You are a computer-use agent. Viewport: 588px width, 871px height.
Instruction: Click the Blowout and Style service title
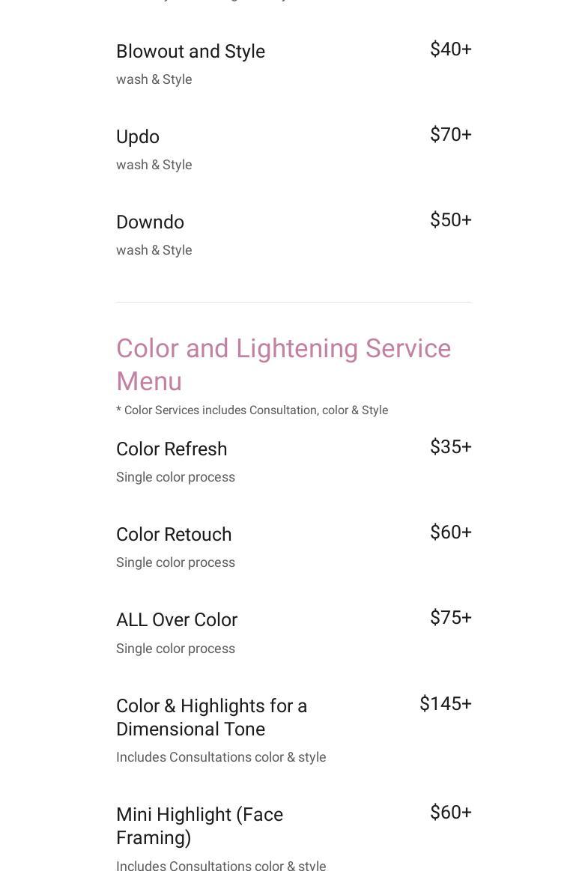[x=190, y=51]
